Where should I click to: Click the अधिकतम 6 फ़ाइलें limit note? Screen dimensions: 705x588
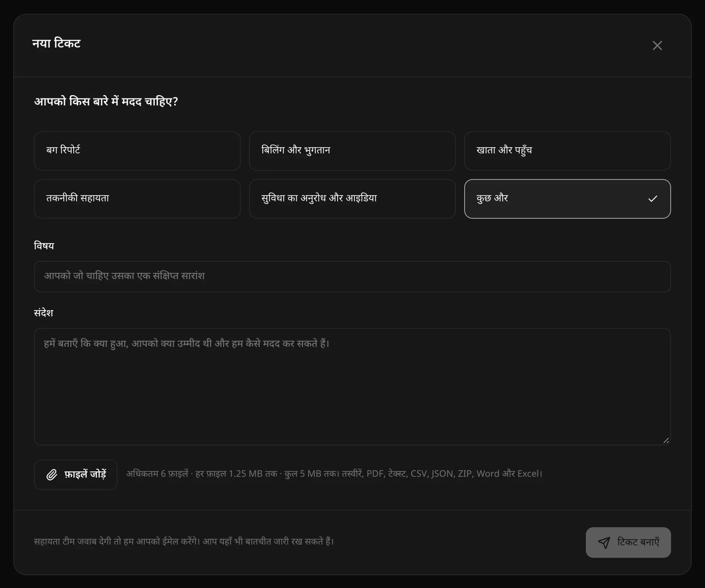point(334,474)
